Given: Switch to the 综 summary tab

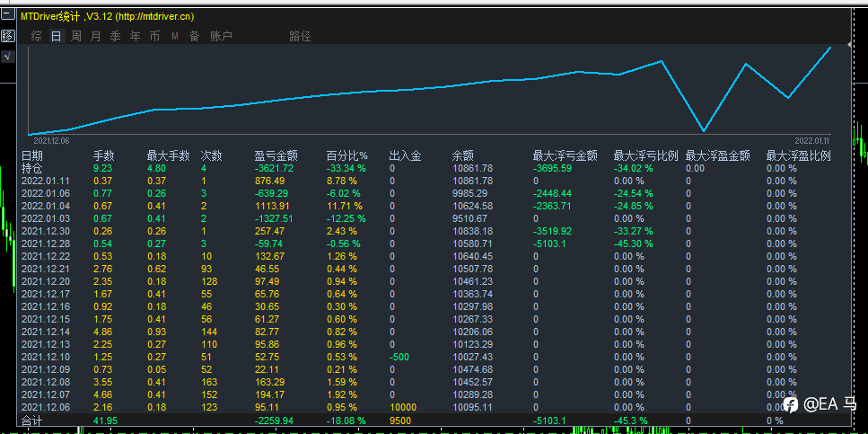Looking at the screenshot, I should tap(37, 37).
